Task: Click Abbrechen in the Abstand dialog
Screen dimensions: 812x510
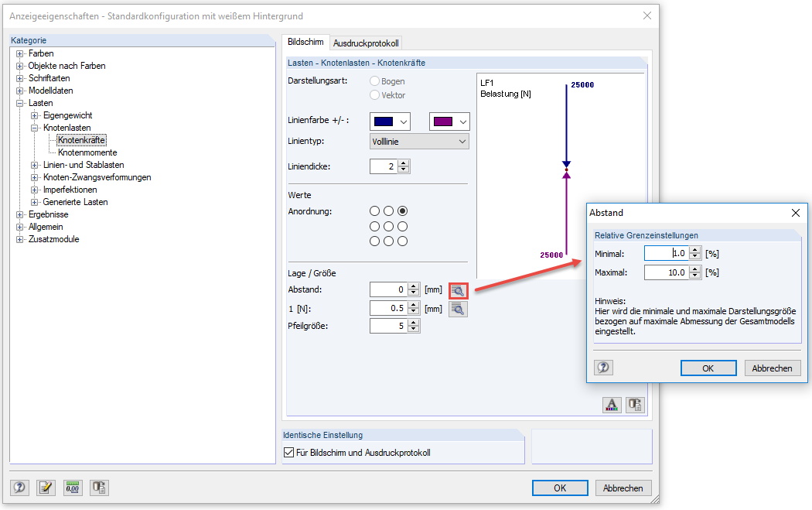Action: tap(772, 368)
